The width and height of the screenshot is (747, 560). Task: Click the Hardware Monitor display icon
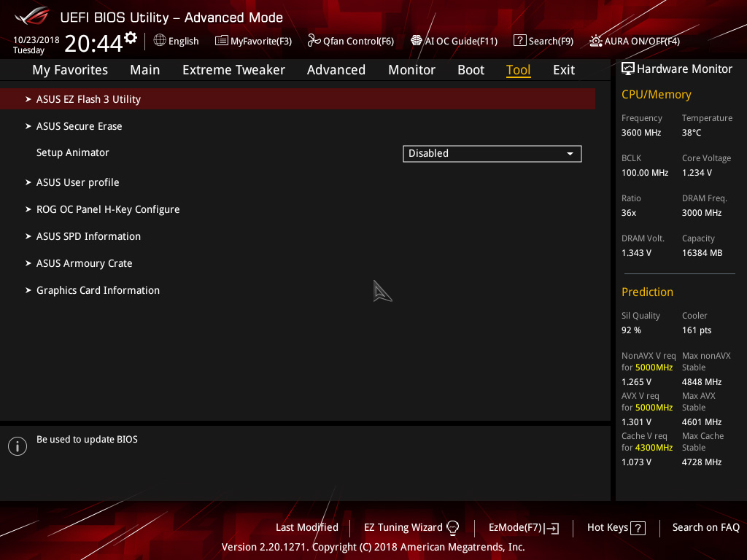[x=628, y=69]
